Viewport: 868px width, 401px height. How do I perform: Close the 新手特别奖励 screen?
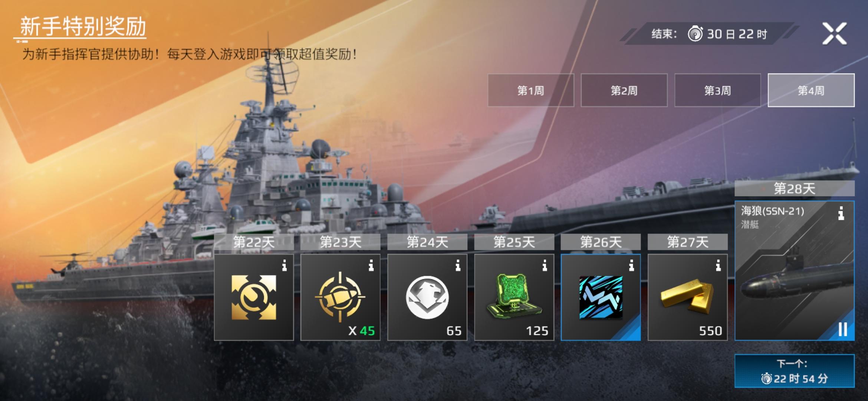(835, 33)
